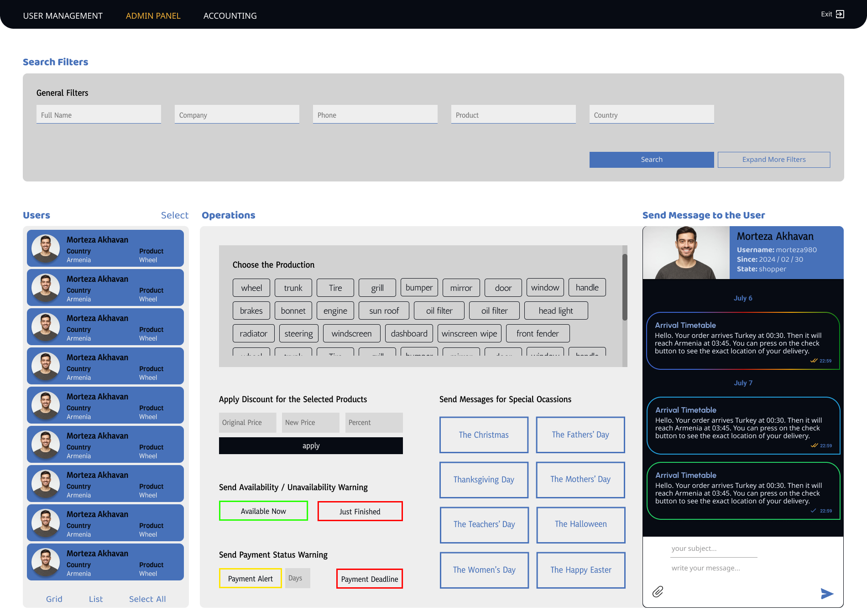This screenshot has height=616, width=867.
Task: Click the green Available Now button
Action: pos(263,511)
